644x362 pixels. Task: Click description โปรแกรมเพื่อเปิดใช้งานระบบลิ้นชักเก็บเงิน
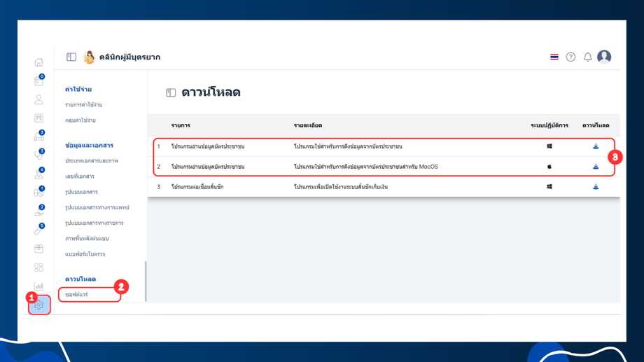coord(341,186)
